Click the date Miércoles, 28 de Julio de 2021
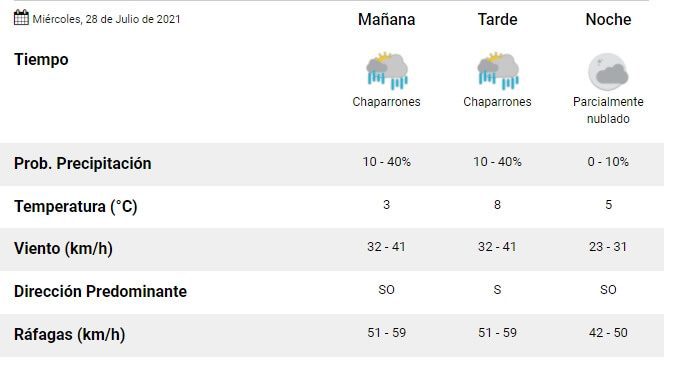The width and height of the screenshot is (680, 366). tap(106, 20)
